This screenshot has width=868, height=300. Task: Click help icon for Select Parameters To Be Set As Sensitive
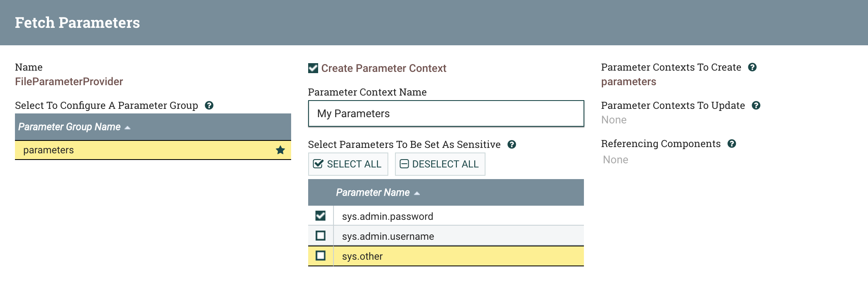click(x=512, y=145)
